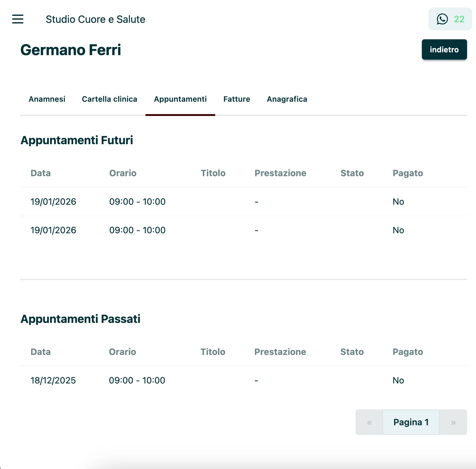Screen dimensions: 476x469
Task: Switch to the Anamnesi tab
Action: [x=47, y=99]
